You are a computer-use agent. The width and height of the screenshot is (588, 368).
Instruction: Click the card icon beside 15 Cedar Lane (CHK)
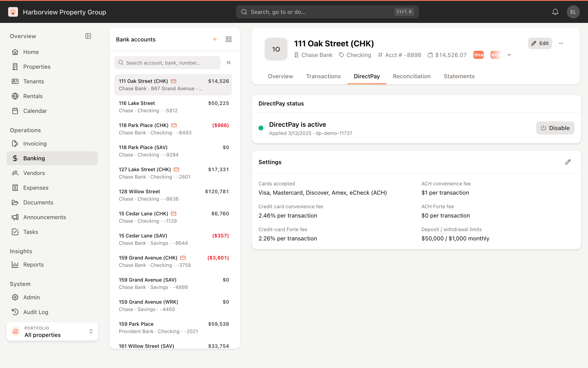click(174, 214)
